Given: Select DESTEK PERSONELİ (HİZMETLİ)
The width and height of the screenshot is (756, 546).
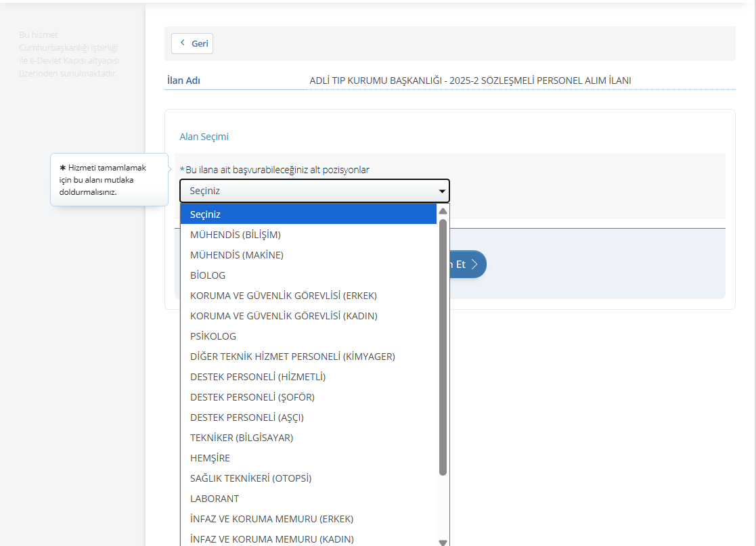Looking at the screenshot, I should [308, 376].
